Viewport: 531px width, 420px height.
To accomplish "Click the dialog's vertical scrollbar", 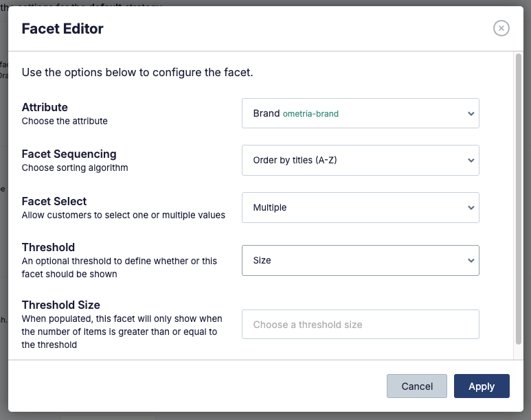I will (x=519, y=199).
